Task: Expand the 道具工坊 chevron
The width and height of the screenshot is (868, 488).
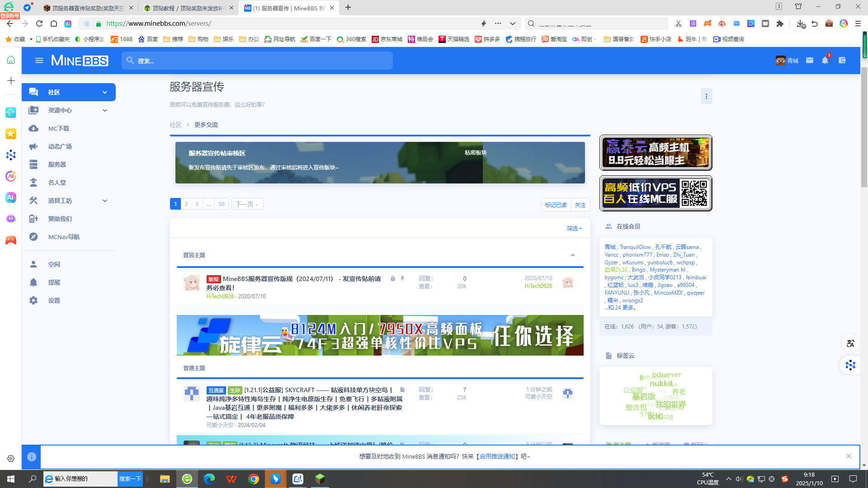Action: coord(105,201)
